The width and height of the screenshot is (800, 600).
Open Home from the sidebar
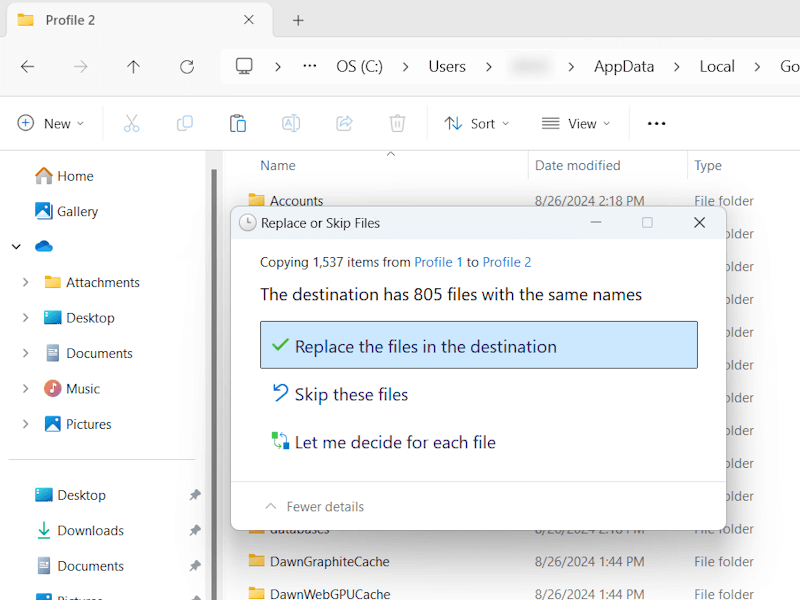tap(72, 175)
